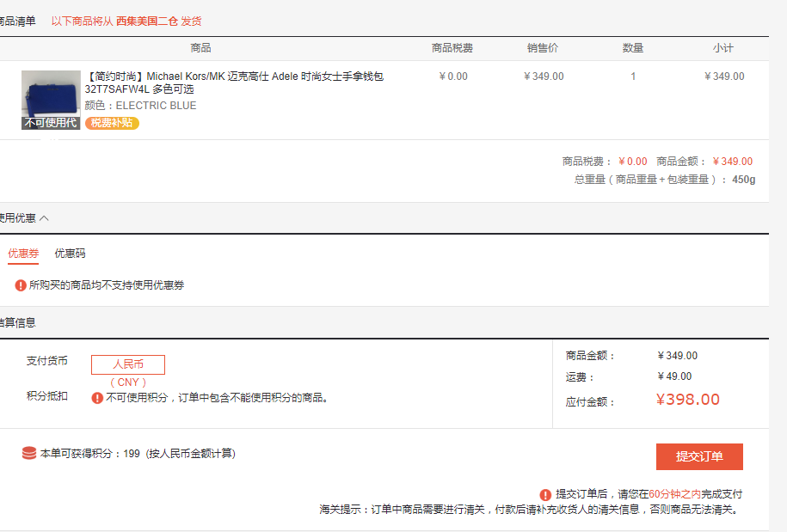Viewport: 787px width, 532px height.
Task: Click the 运费 ¥49.00 value
Action: pyautogui.click(x=674, y=376)
